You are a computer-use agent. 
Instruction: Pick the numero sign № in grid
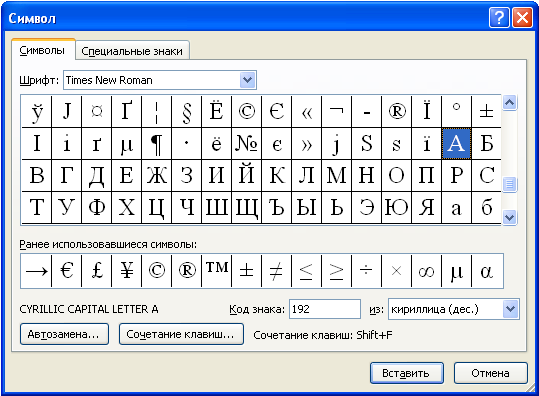pyautogui.click(x=246, y=144)
